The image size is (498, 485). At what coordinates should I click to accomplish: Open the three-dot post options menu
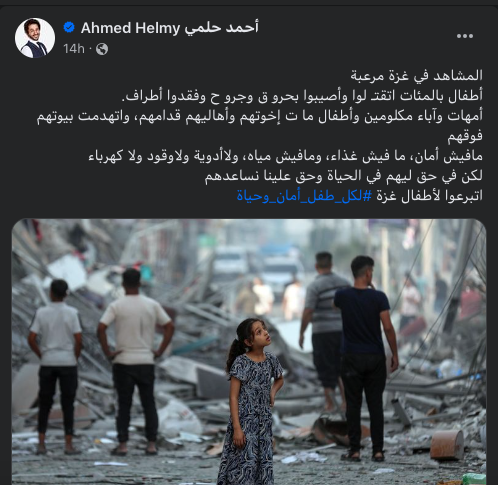465,36
